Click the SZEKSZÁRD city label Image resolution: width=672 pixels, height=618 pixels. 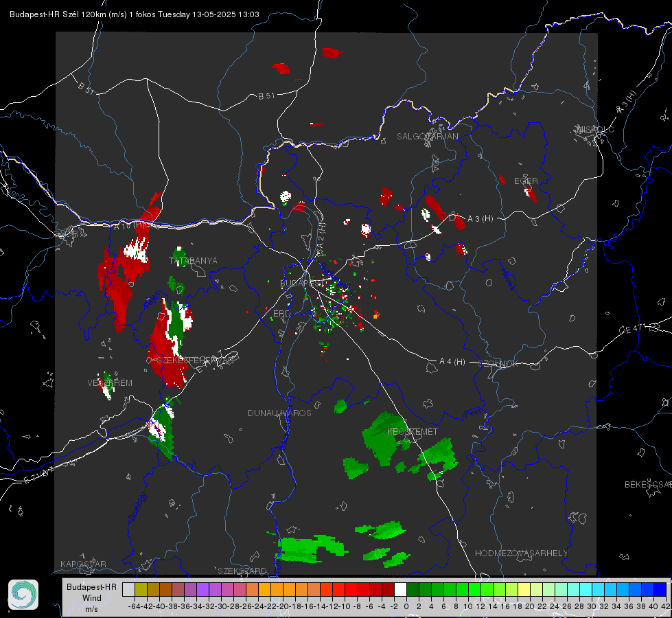(x=242, y=571)
